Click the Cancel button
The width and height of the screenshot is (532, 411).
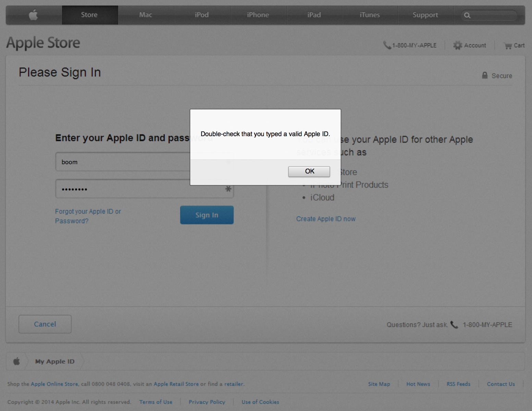[x=45, y=324]
